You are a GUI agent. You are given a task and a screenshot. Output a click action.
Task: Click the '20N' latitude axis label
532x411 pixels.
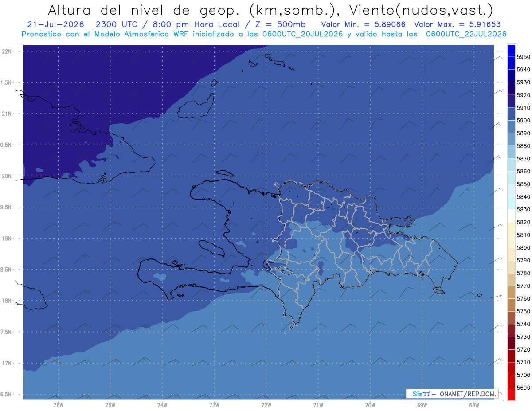pos(6,176)
